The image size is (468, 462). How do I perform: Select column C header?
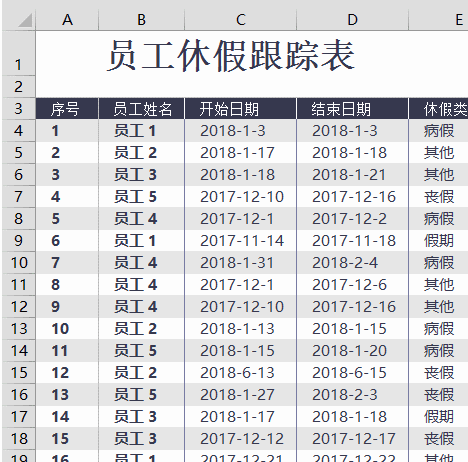coord(240,20)
